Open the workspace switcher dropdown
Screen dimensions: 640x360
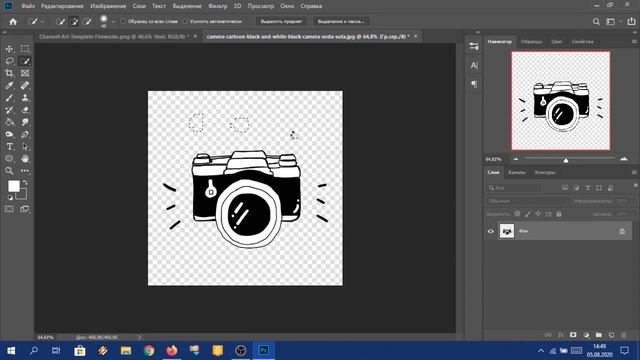613,22
